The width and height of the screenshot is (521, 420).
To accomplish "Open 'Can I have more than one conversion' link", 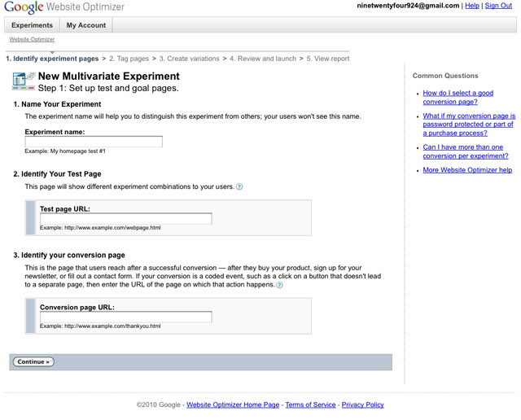I will pyautogui.click(x=466, y=151).
